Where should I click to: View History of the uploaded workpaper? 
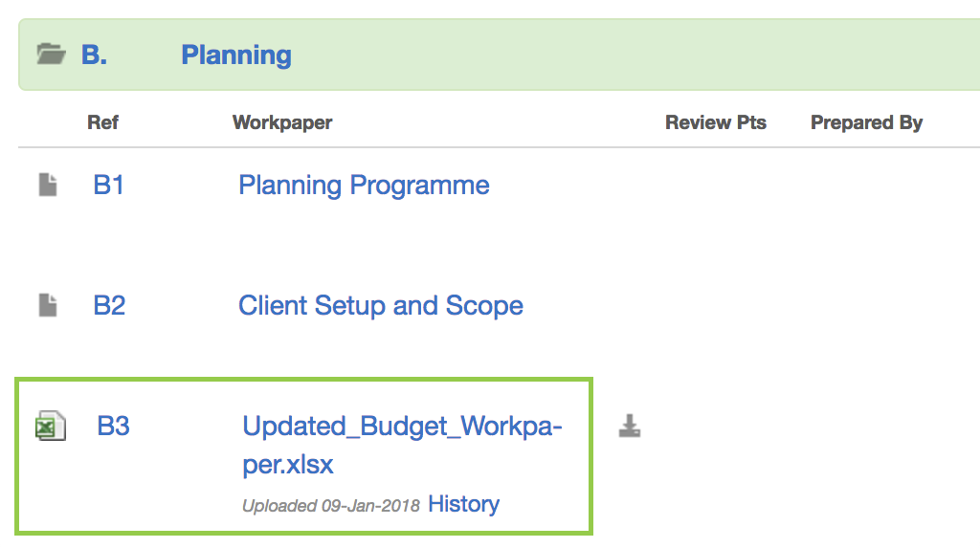pos(464,504)
